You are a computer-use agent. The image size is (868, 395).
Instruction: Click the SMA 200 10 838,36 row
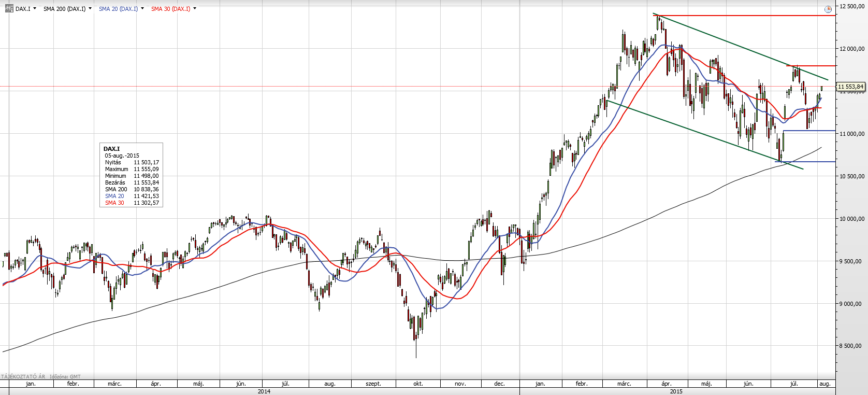click(132, 189)
